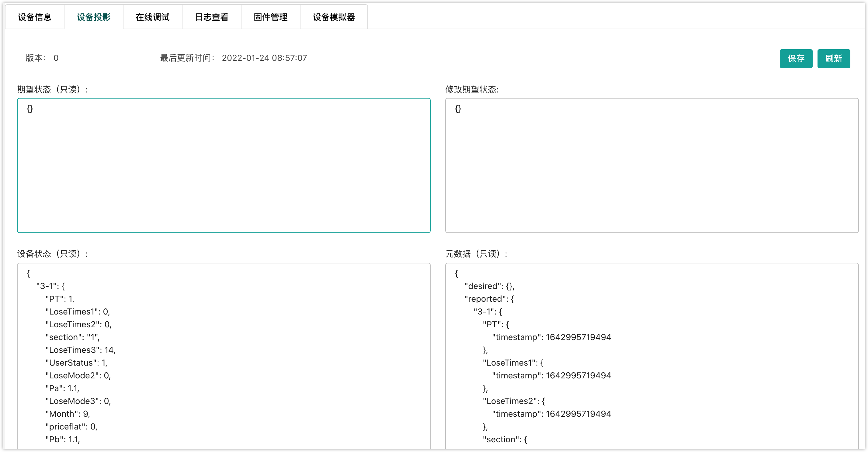Click the "LoseMode3": 0 line

[x=78, y=401]
